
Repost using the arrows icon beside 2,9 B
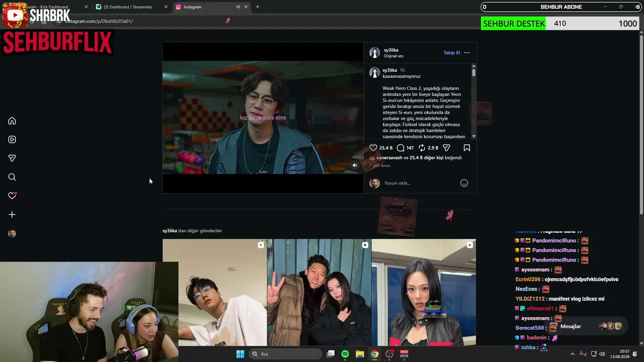pos(422,148)
